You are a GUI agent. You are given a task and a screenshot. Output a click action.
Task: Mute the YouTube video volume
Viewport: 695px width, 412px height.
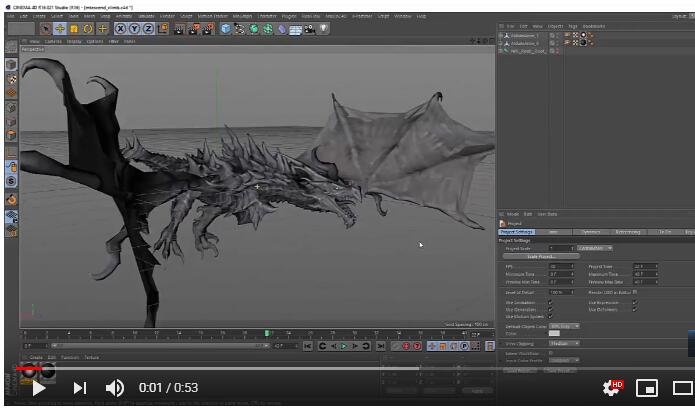click(115, 389)
